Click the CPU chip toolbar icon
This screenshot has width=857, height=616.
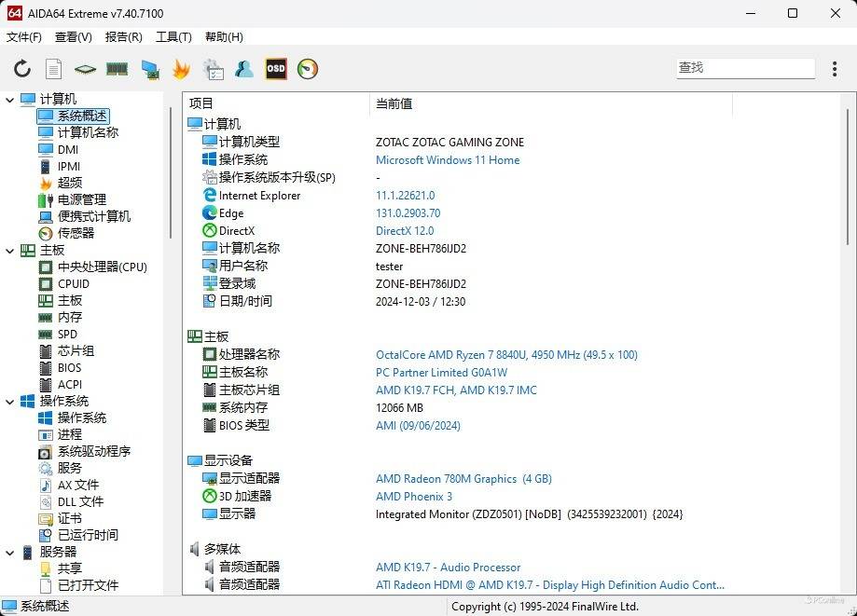(85, 69)
